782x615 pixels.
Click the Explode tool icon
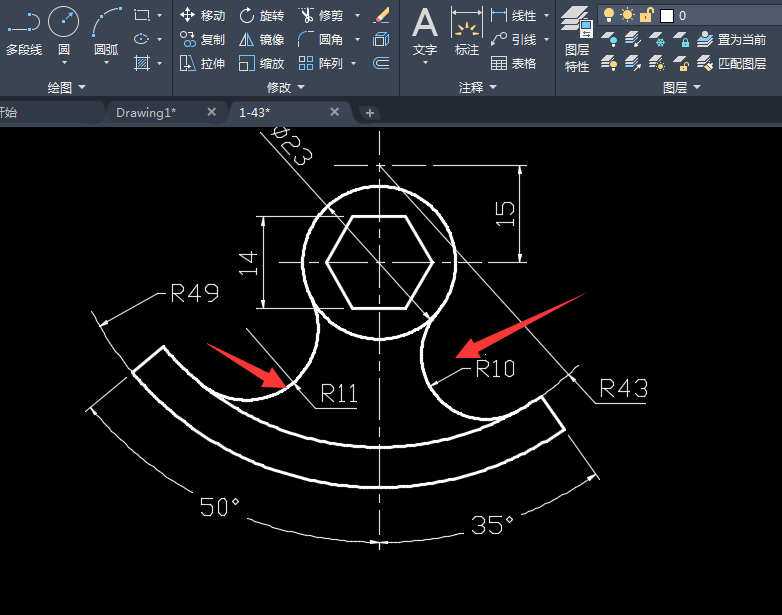coord(381,39)
